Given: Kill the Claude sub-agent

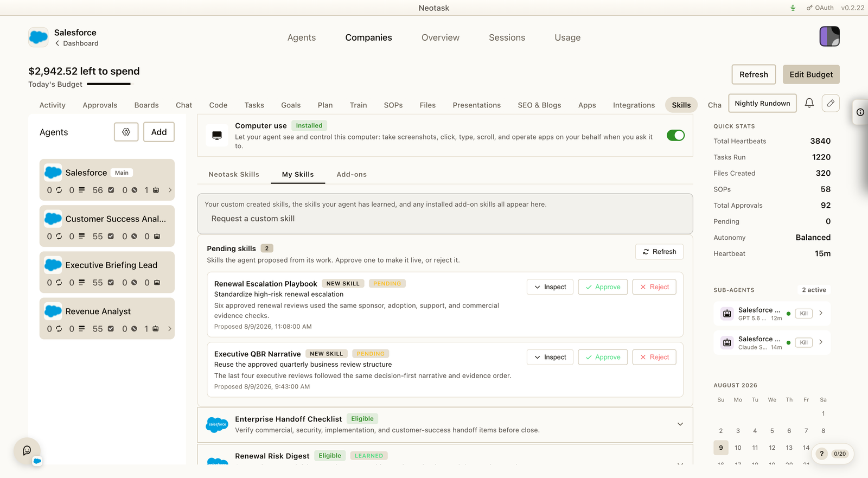Looking at the screenshot, I should coord(804,342).
